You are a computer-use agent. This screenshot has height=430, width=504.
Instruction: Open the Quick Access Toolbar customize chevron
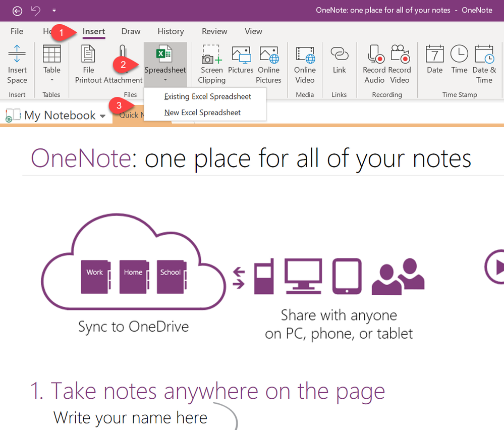(x=54, y=10)
